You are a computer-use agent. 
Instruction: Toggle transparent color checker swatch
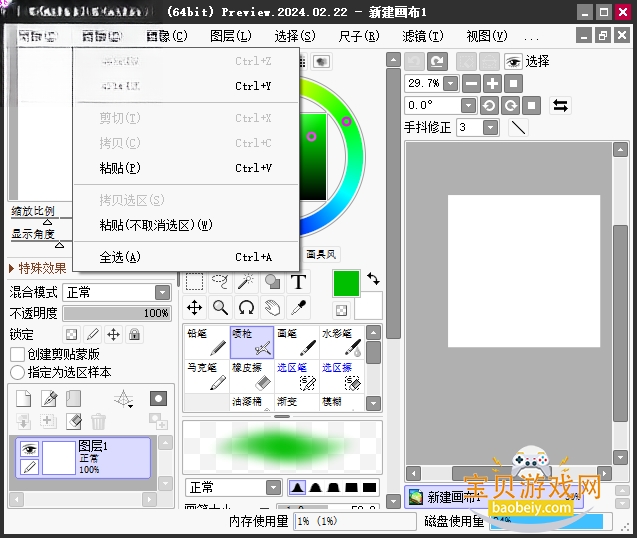tap(341, 311)
